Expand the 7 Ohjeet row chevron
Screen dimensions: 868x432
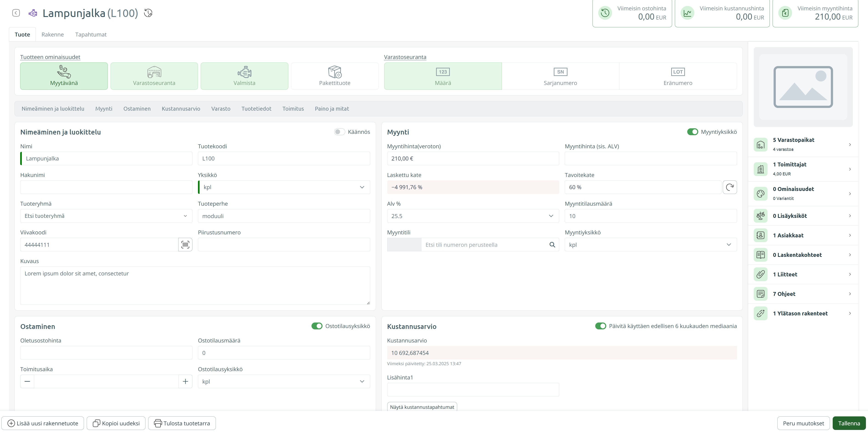click(850, 294)
